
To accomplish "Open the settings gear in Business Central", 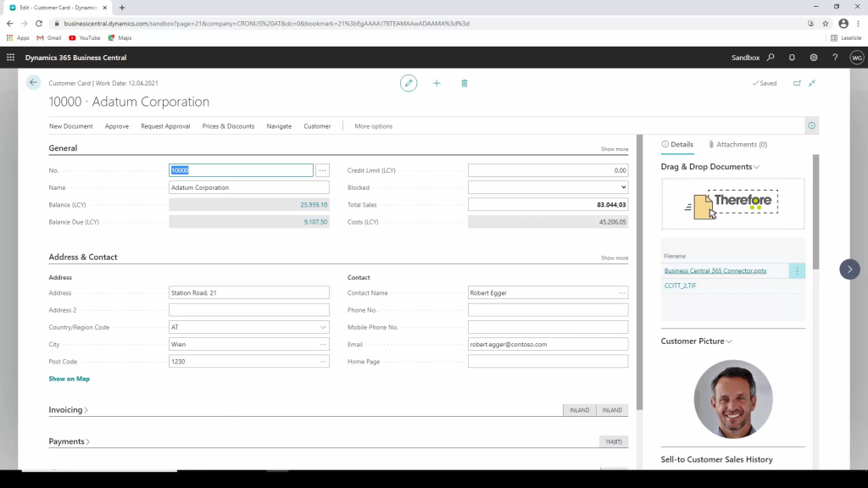I will (814, 58).
